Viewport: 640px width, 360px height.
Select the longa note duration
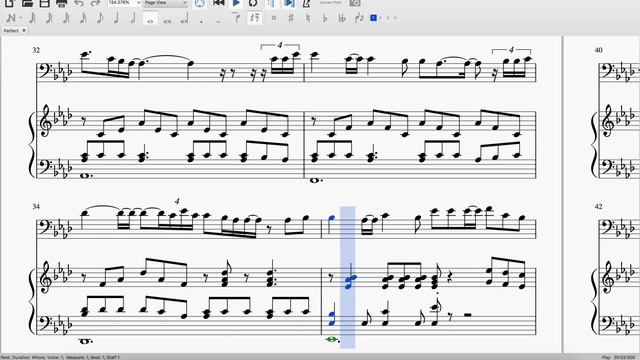[x=184, y=19]
